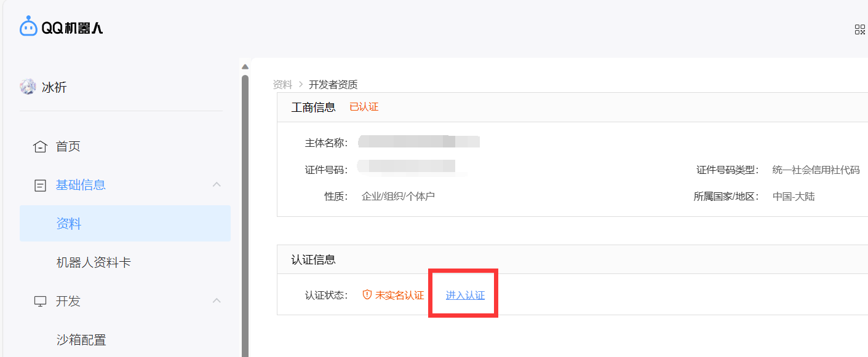
Task: Open 首页 in the sidebar
Action: 68,147
